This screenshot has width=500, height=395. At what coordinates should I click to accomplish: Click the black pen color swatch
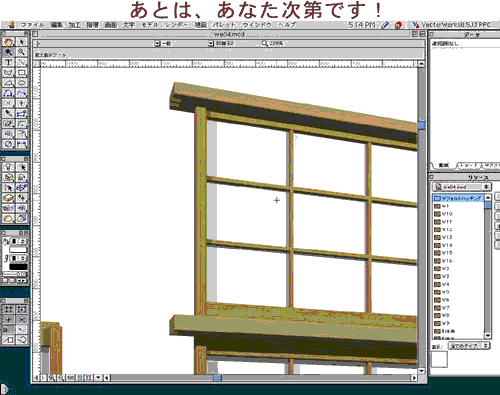click(x=18, y=266)
